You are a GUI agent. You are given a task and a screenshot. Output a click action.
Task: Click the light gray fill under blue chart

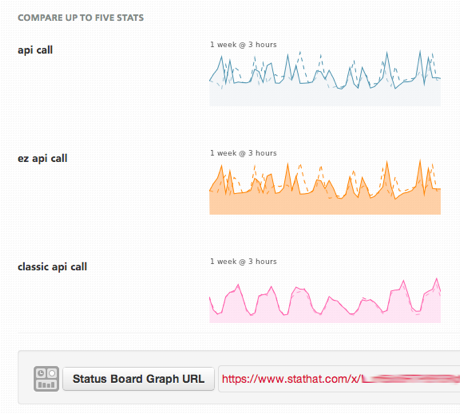[x=325, y=97]
